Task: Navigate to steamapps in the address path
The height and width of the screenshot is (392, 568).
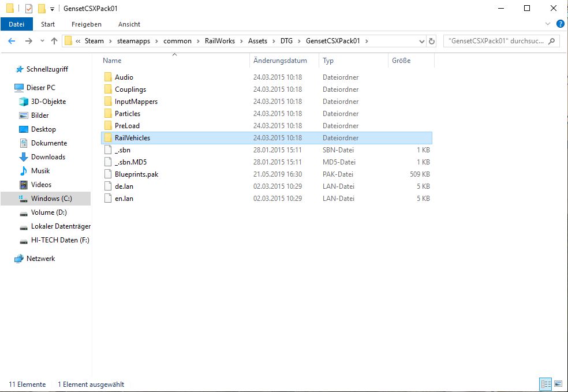Action: coord(133,41)
